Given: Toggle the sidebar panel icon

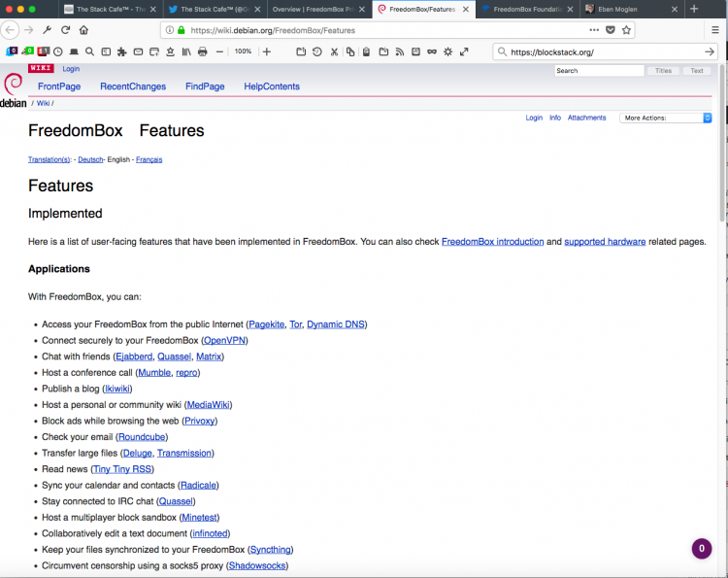Looking at the screenshot, I should point(106,51).
